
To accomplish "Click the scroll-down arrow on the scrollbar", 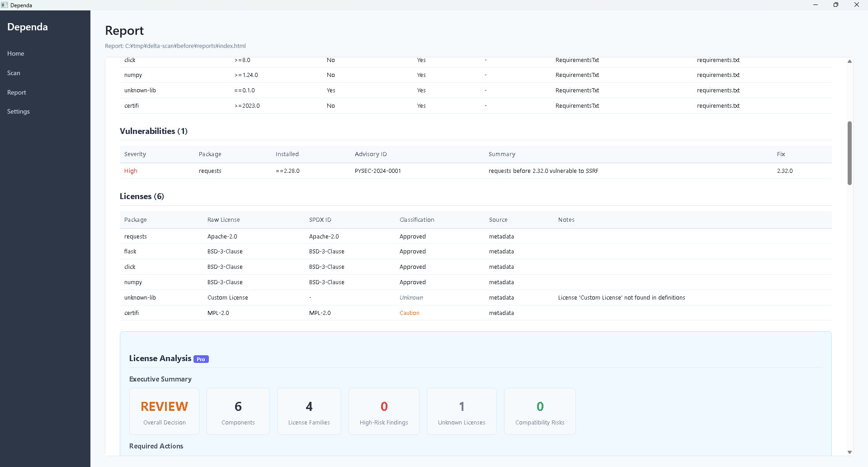I will point(849,452).
